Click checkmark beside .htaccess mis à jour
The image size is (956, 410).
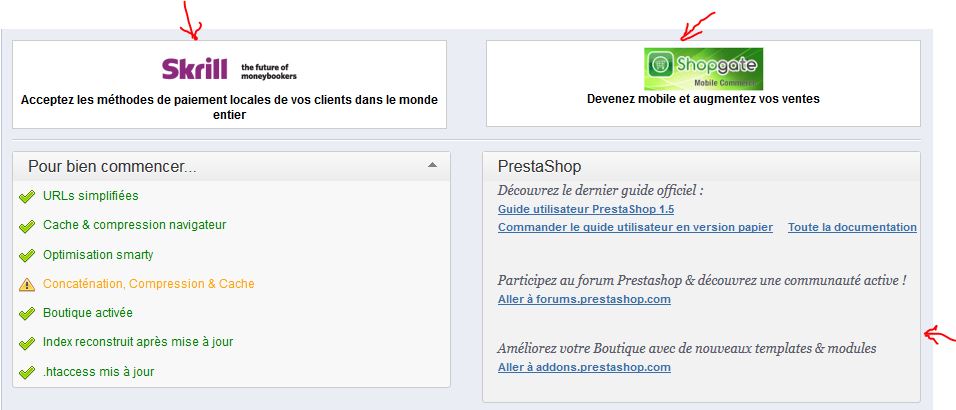[x=26, y=372]
